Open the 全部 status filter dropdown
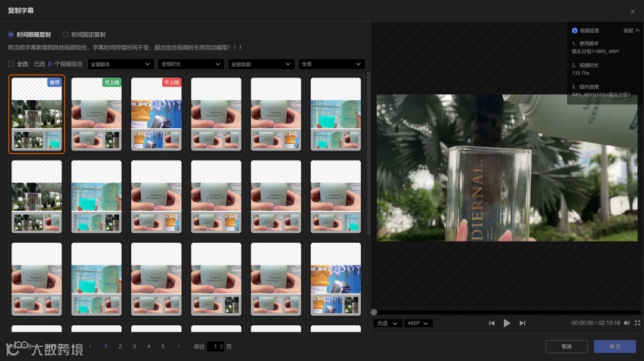The image size is (644, 361). (332, 64)
